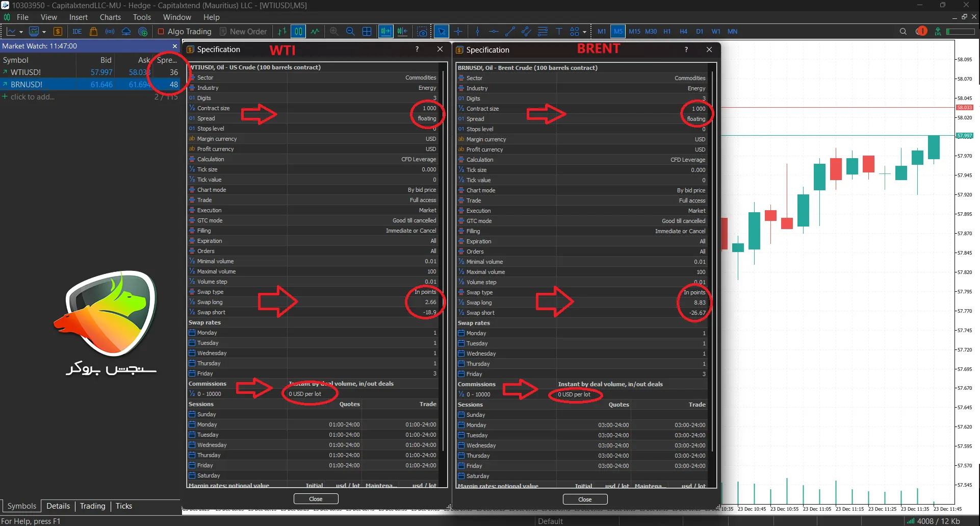980x526 pixels.
Task: Open the Market shopping bag icon
Action: [93, 32]
